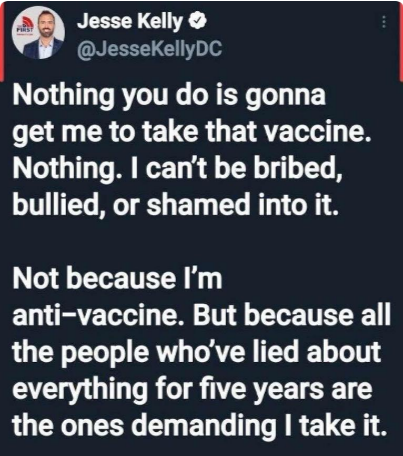The width and height of the screenshot is (403, 456).
Task: Open Jesse Kelly's profile picture
Action: (38, 33)
